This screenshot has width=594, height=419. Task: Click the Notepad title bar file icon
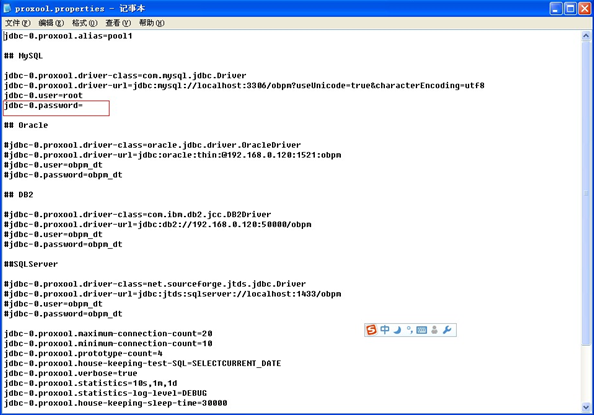pyautogui.click(x=7, y=8)
